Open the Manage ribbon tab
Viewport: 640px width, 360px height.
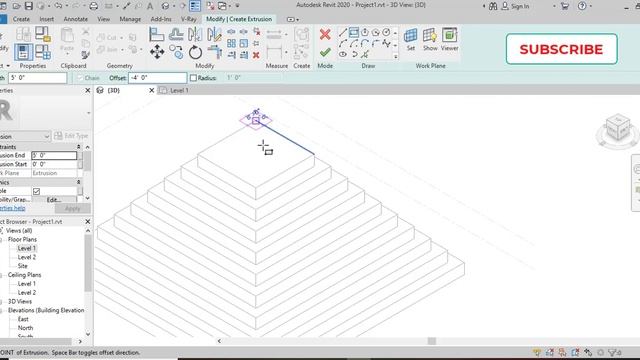[130, 19]
